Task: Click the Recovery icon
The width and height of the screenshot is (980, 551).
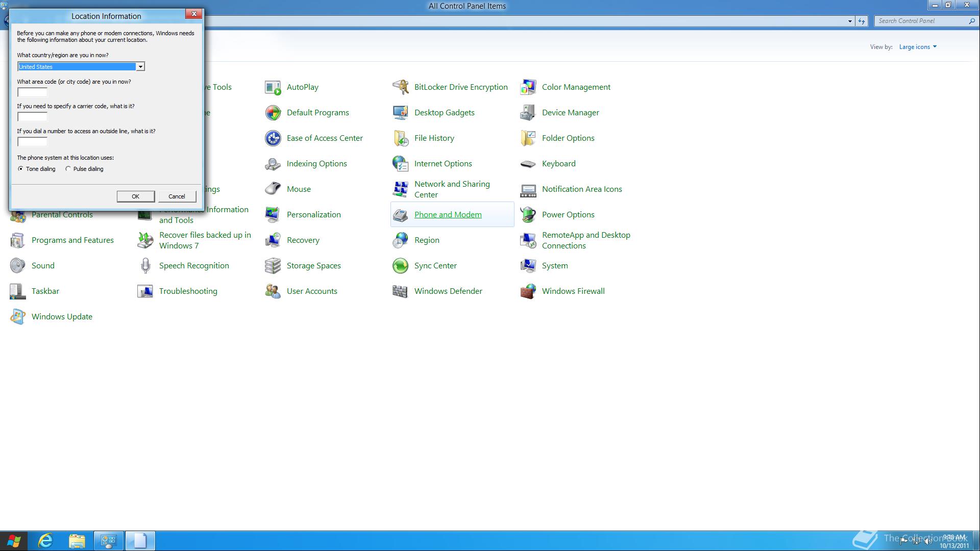Action: (x=273, y=240)
